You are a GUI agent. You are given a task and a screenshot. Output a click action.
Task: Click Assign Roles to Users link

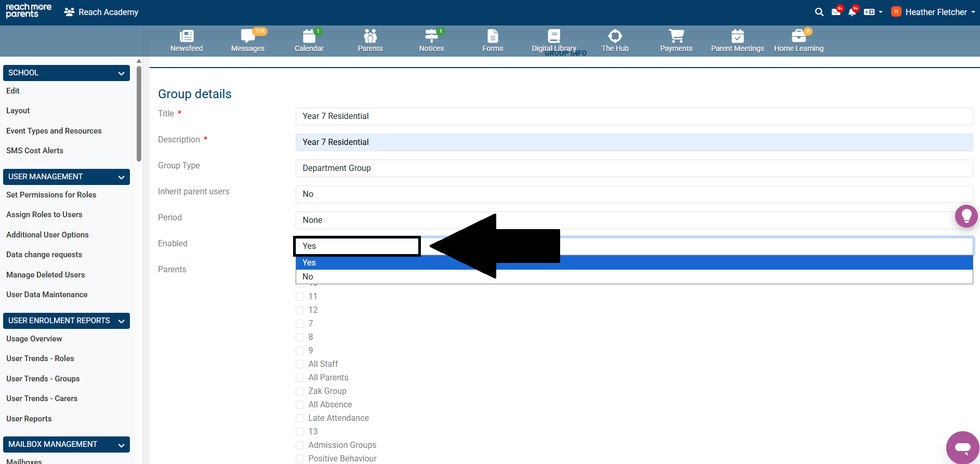tap(44, 215)
